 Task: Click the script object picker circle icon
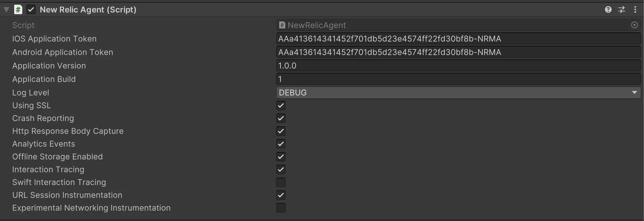(635, 25)
